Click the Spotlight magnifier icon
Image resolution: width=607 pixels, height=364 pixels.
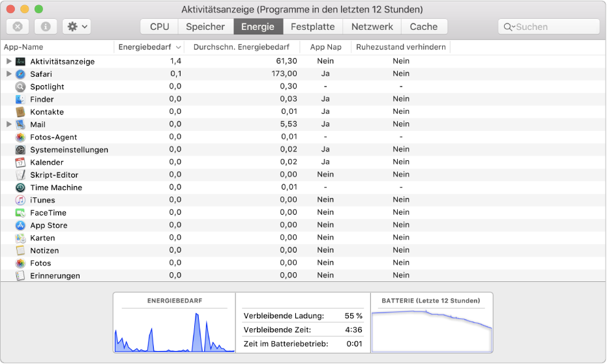point(20,87)
